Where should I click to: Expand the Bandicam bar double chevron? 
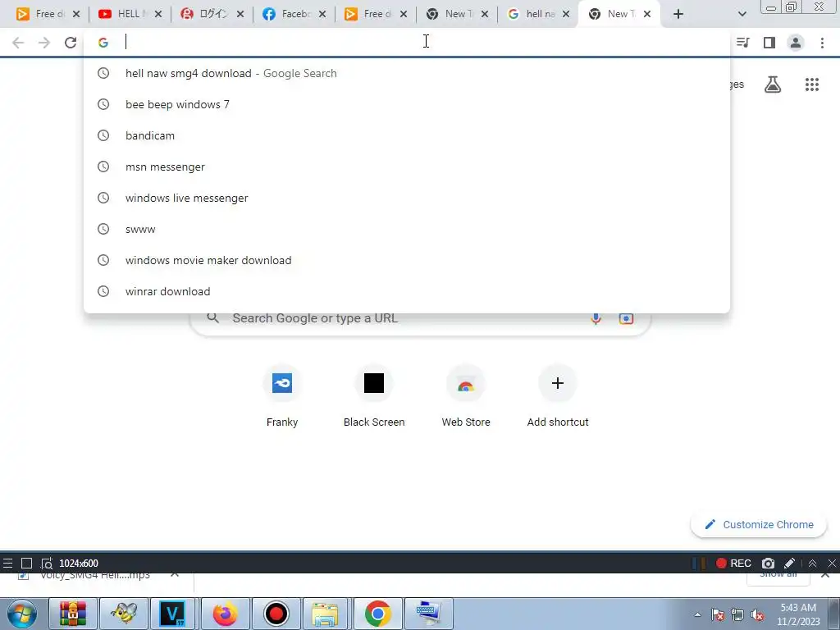coord(812,563)
